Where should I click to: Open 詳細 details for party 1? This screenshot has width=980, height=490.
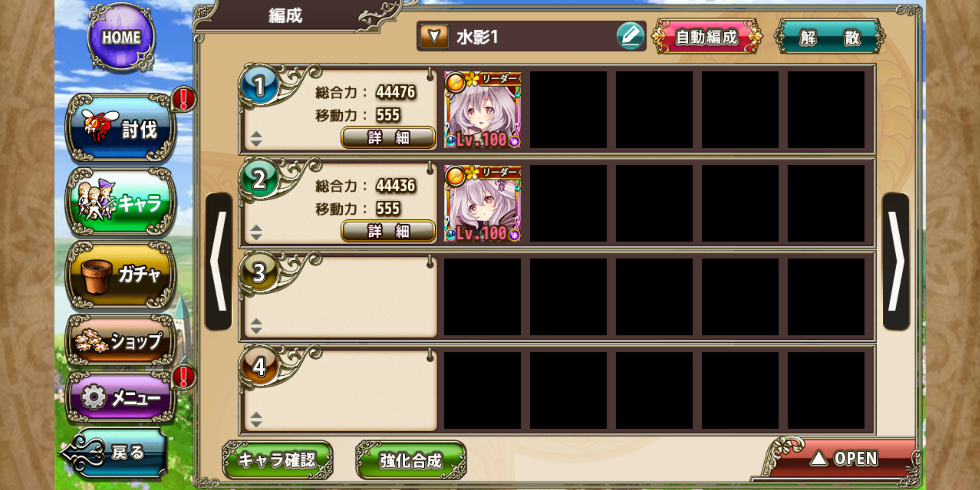[388, 137]
